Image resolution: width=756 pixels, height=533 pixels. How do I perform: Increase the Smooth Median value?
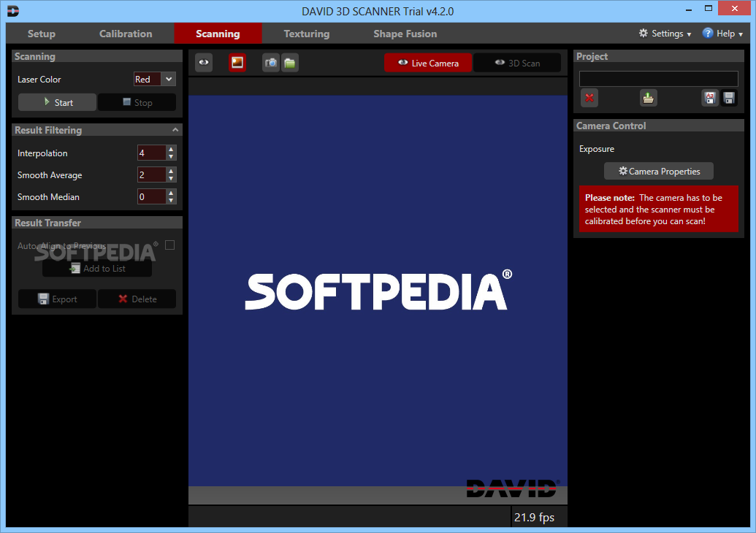[171, 193]
